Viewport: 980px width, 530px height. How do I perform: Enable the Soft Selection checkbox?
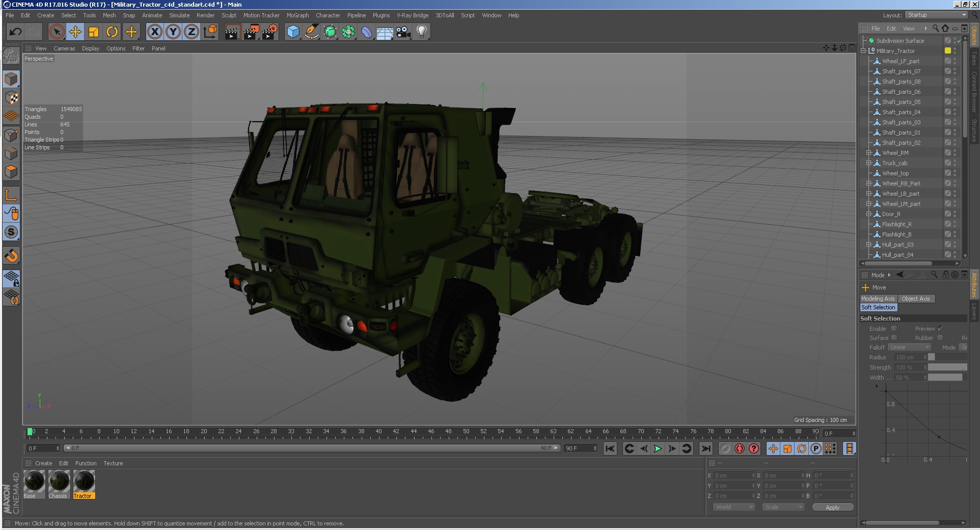coord(894,329)
